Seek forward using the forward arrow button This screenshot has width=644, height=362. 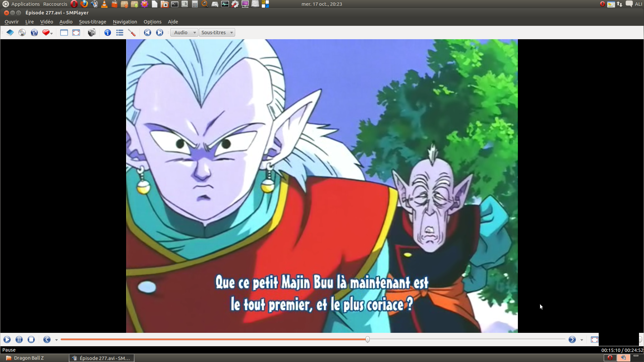pyautogui.click(x=572, y=340)
